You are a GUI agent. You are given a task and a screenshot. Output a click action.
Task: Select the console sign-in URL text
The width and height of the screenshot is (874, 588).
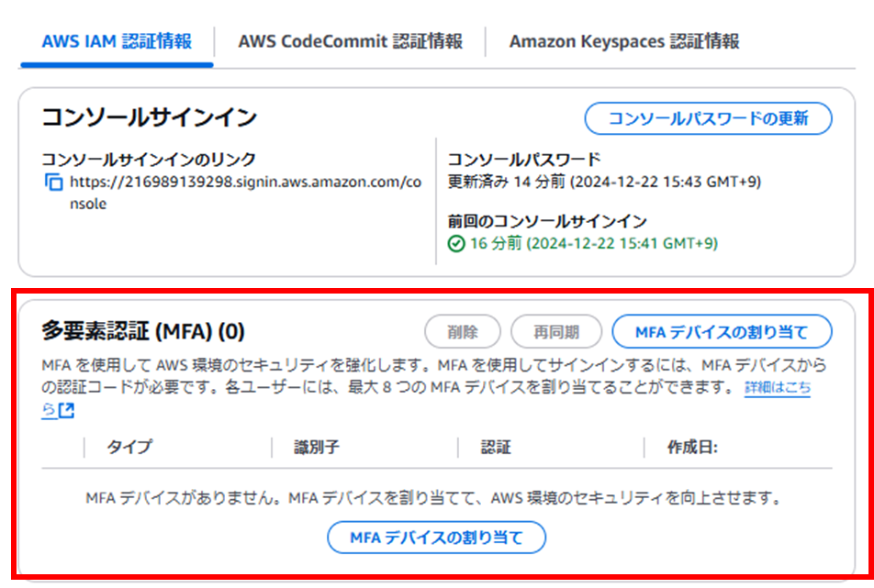coord(245,193)
